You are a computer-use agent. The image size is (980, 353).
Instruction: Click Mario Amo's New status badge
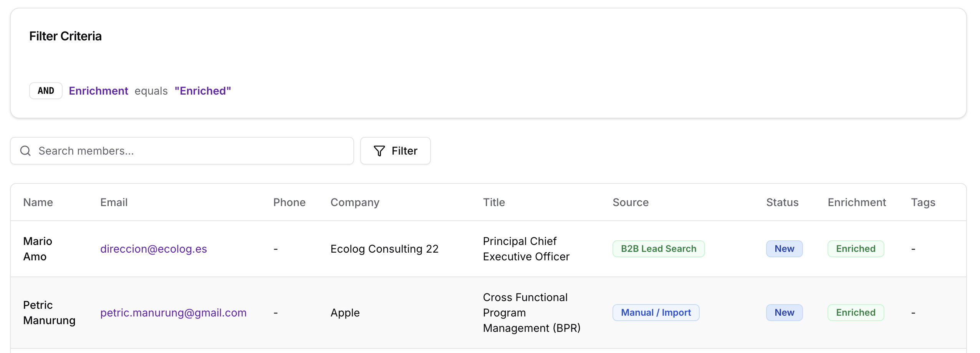click(x=784, y=249)
